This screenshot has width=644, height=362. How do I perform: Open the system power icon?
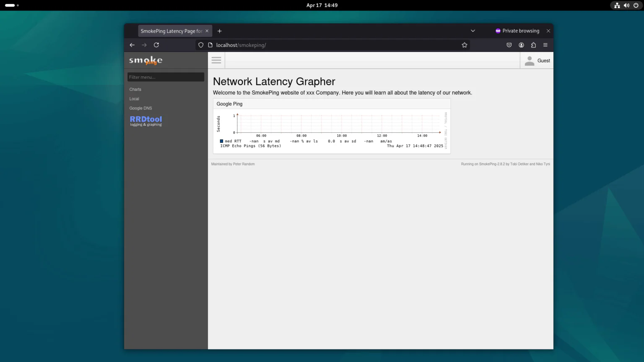pos(636,5)
